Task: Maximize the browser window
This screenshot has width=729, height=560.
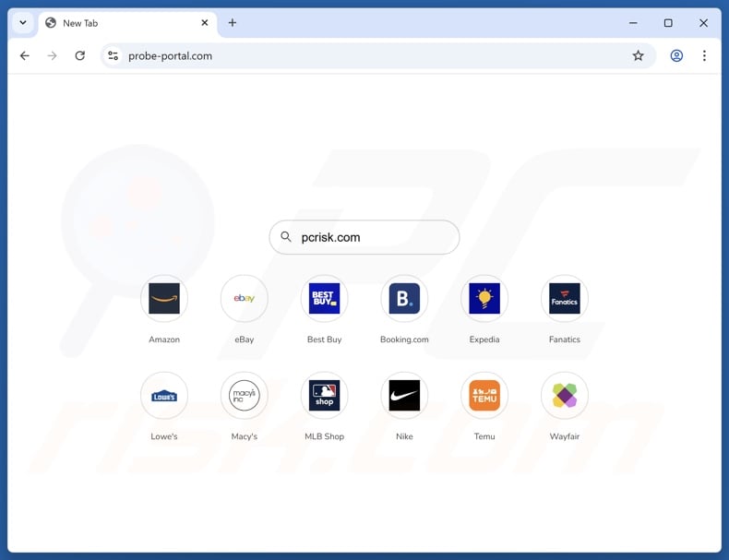Action: pyautogui.click(x=668, y=23)
